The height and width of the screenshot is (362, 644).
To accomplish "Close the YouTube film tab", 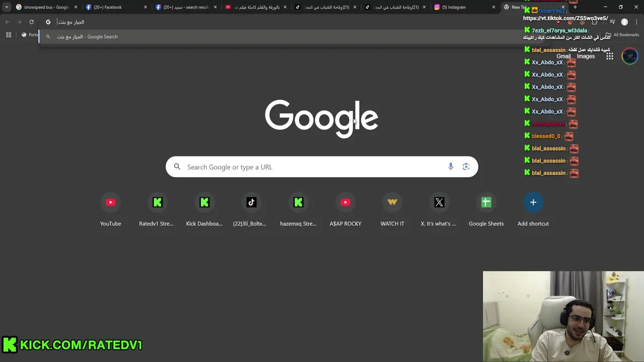I will point(285,7).
